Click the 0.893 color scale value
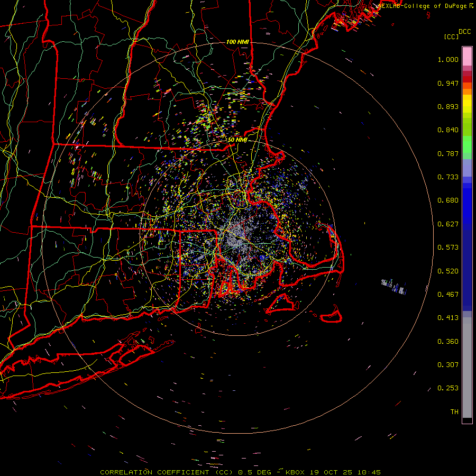 pos(448,106)
